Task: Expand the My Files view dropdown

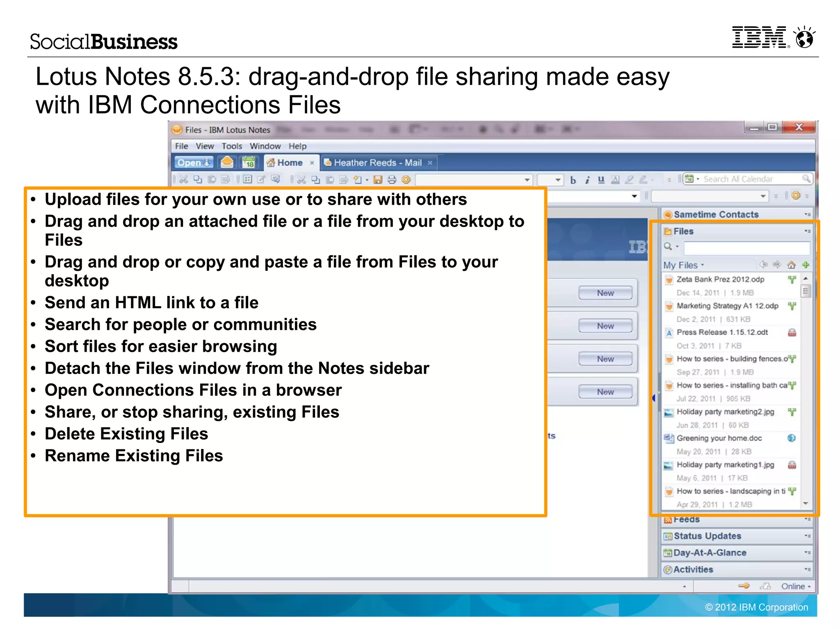Action: (x=703, y=265)
